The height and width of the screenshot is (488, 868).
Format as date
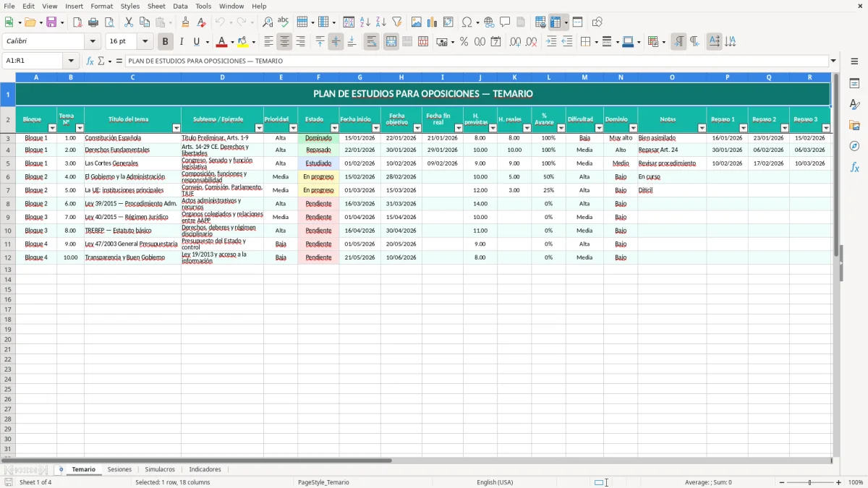pyautogui.click(x=496, y=42)
